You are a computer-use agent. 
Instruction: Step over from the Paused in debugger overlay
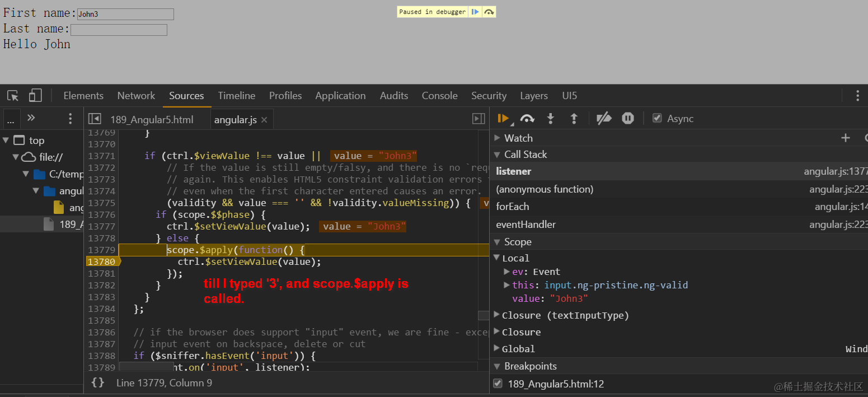489,12
